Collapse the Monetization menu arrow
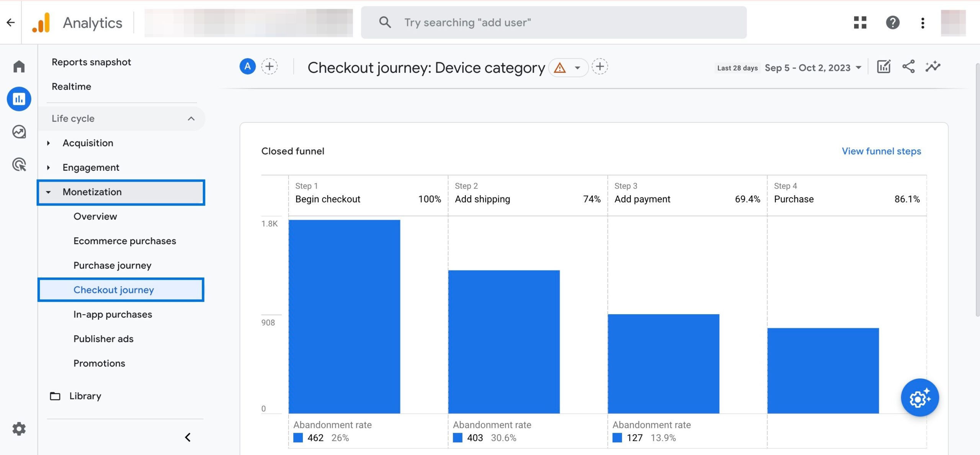Viewport: 980px width, 455px height. click(x=48, y=192)
